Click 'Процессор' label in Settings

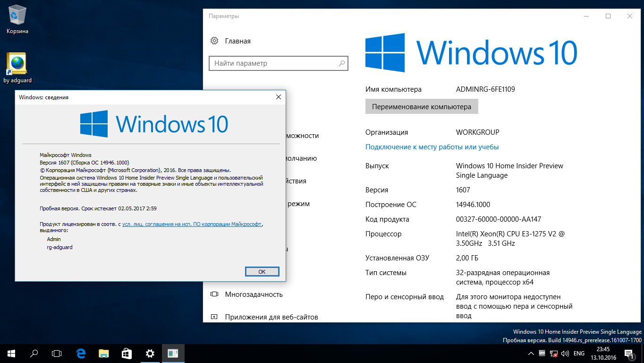coord(383,234)
